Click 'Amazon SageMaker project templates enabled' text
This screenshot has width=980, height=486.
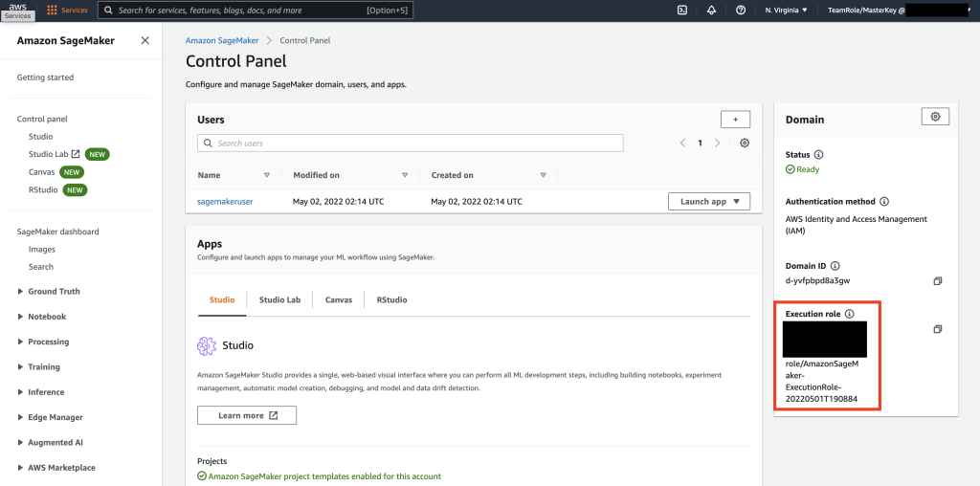click(324, 476)
